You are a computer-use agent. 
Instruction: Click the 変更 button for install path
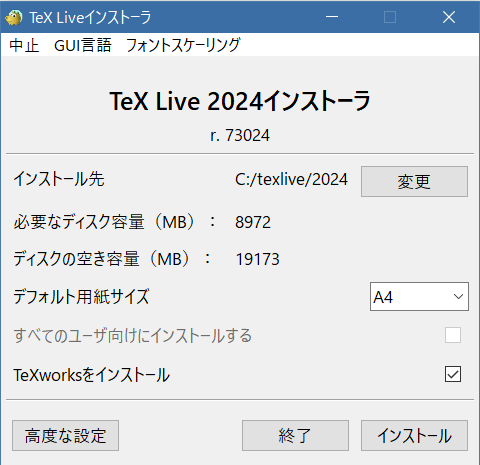pos(414,181)
